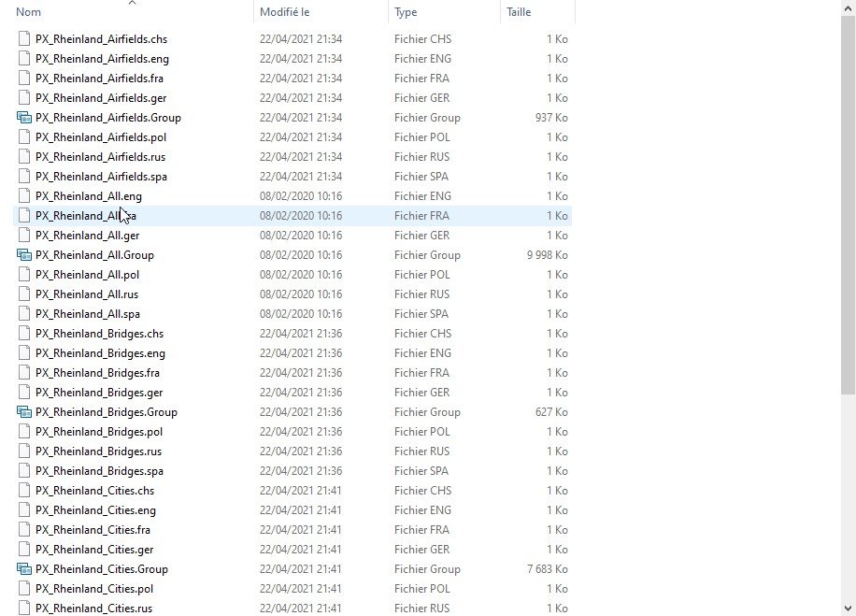This screenshot has height=616, width=856.
Task: Click the PX_Rheinland_Bridges.ger file icon
Action: pos(24,393)
